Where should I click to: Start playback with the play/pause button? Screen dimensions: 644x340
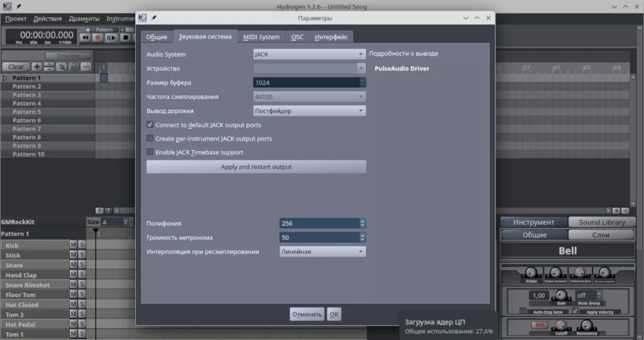pos(111,37)
